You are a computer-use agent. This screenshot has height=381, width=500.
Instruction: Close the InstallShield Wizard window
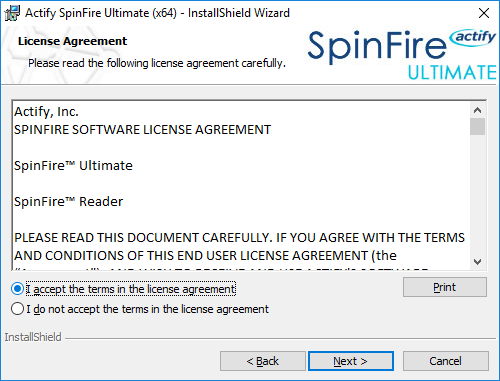pos(484,13)
